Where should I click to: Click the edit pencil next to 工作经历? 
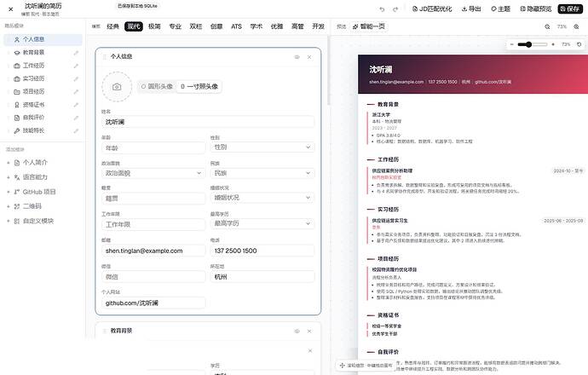(76, 66)
